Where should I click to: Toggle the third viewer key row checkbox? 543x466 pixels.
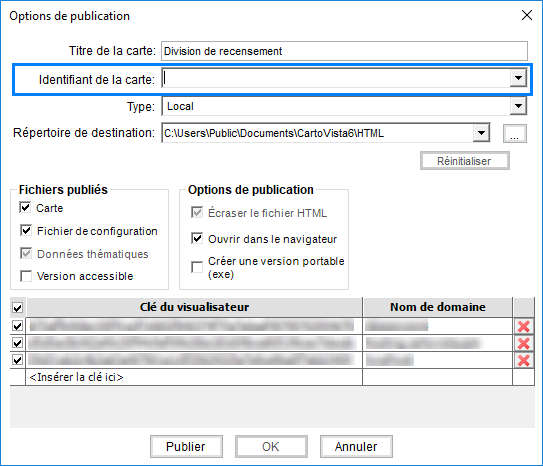(x=17, y=360)
